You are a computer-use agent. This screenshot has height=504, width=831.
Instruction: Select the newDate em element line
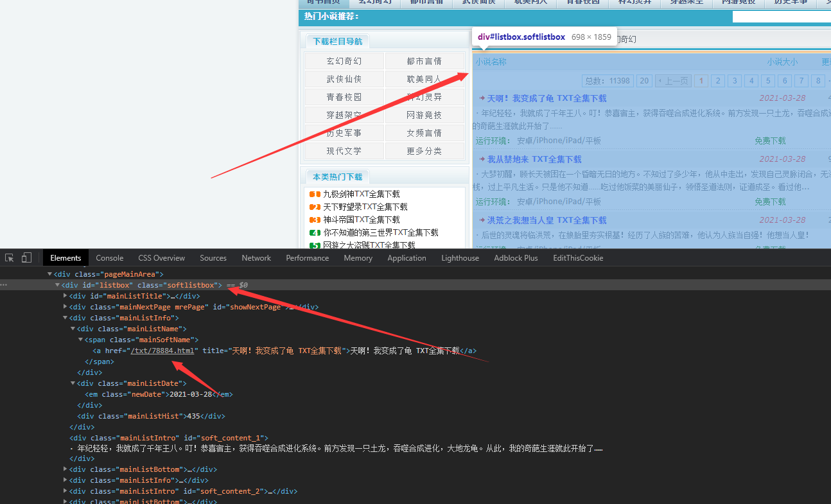pyautogui.click(x=159, y=394)
